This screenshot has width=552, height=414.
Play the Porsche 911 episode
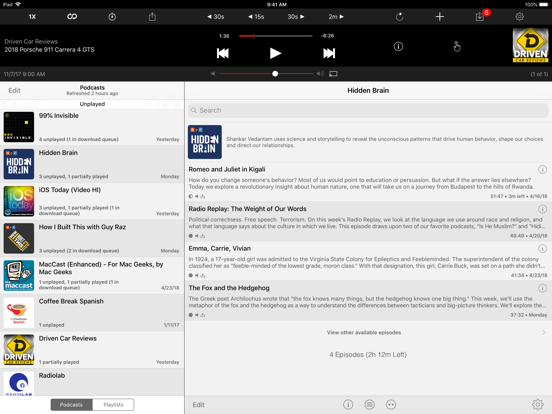click(275, 53)
